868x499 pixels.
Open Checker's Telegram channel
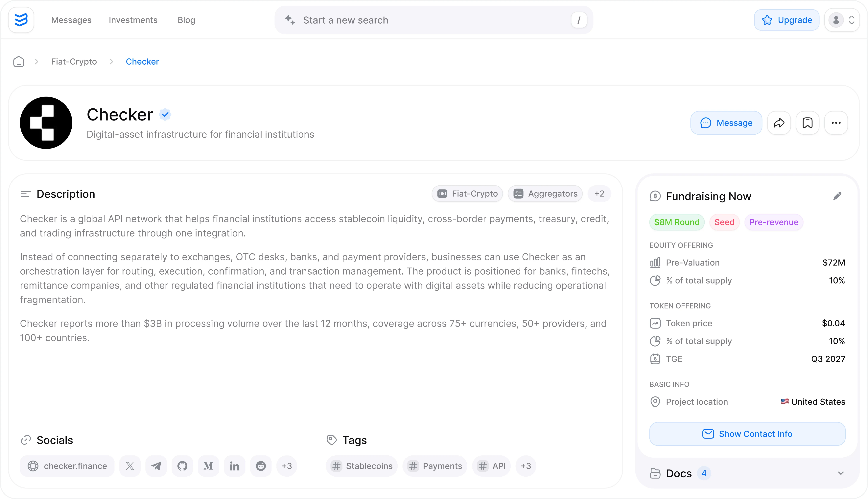156,466
